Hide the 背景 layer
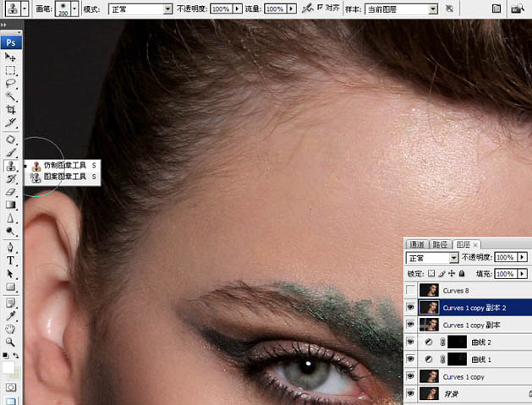The height and width of the screenshot is (405, 532). [x=410, y=393]
